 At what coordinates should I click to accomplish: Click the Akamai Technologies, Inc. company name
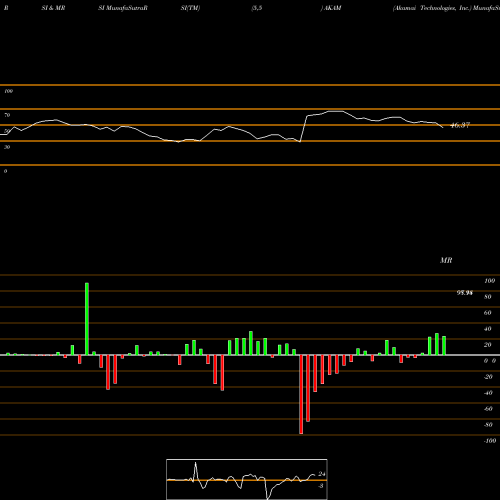click(432, 8)
